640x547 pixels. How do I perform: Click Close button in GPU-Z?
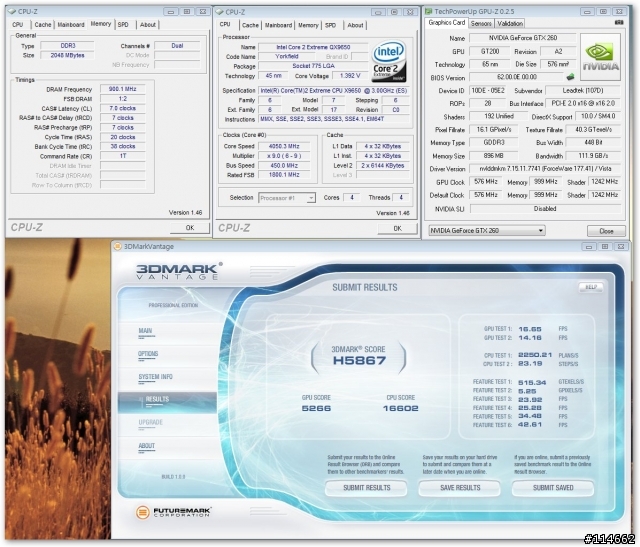[x=606, y=231]
